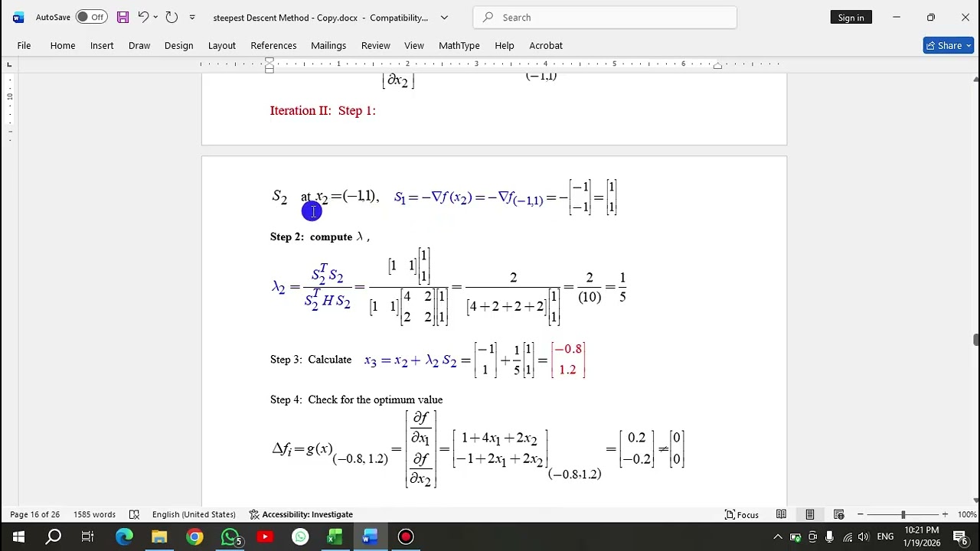The height and width of the screenshot is (551, 980).
Task: Click the red screen recorder taskbar icon
Action: (406, 537)
